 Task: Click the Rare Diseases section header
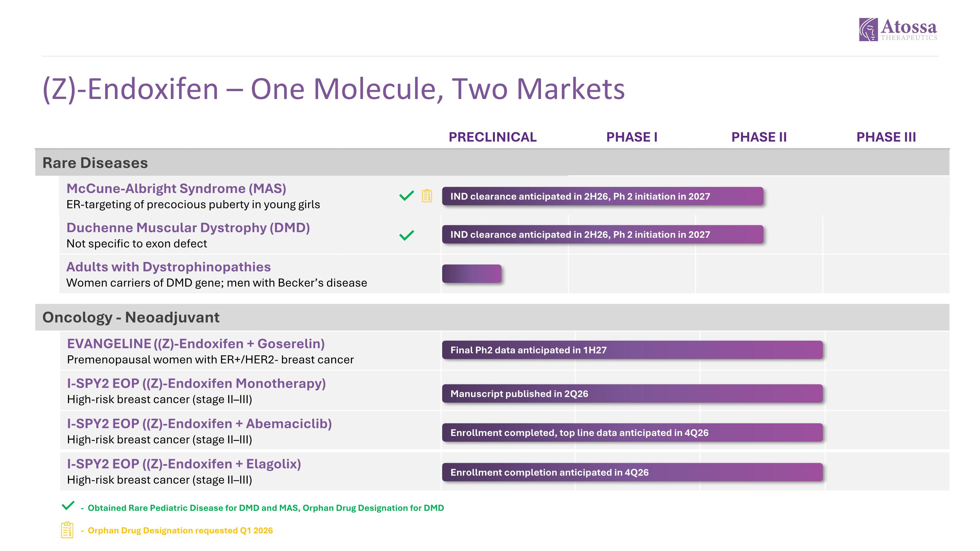click(x=492, y=163)
